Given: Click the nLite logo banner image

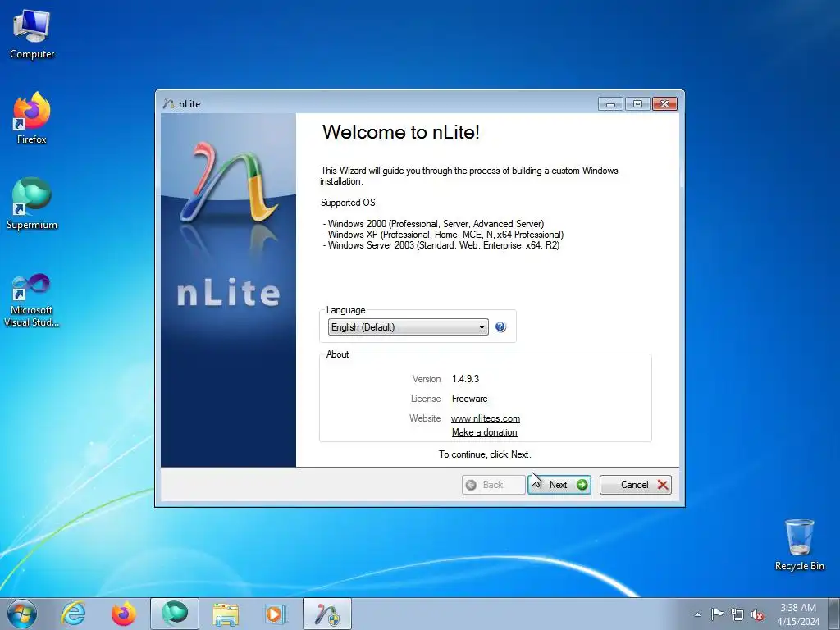Looking at the screenshot, I should 228,290.
